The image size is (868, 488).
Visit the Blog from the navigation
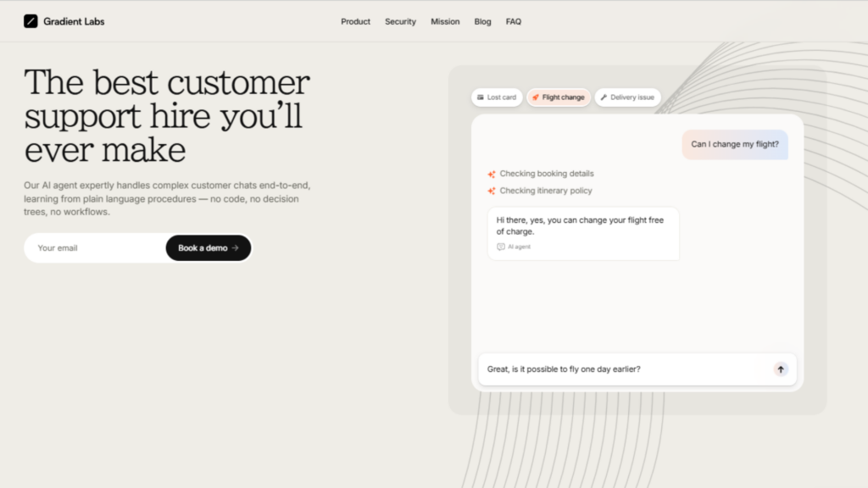(x=482, y=21)
